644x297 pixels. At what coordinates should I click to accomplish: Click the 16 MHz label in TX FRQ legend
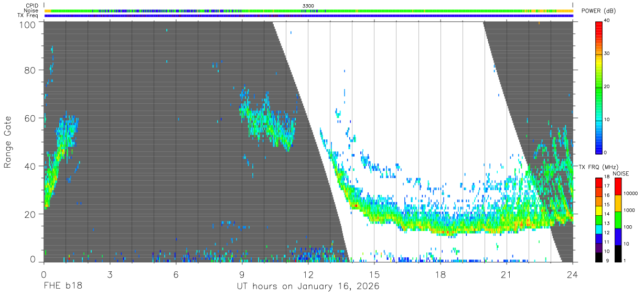(607, 195)
